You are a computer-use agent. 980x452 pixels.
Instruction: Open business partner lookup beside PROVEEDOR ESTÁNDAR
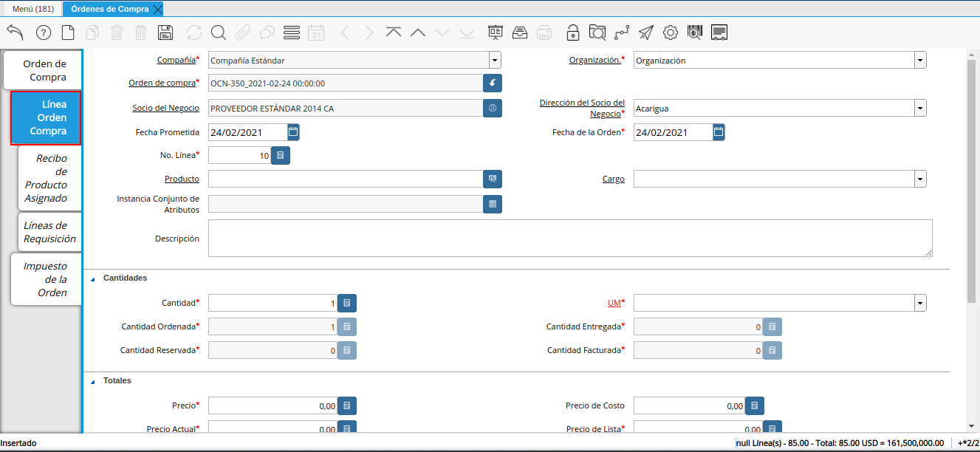pyautogui.click(x=493, y=108)
